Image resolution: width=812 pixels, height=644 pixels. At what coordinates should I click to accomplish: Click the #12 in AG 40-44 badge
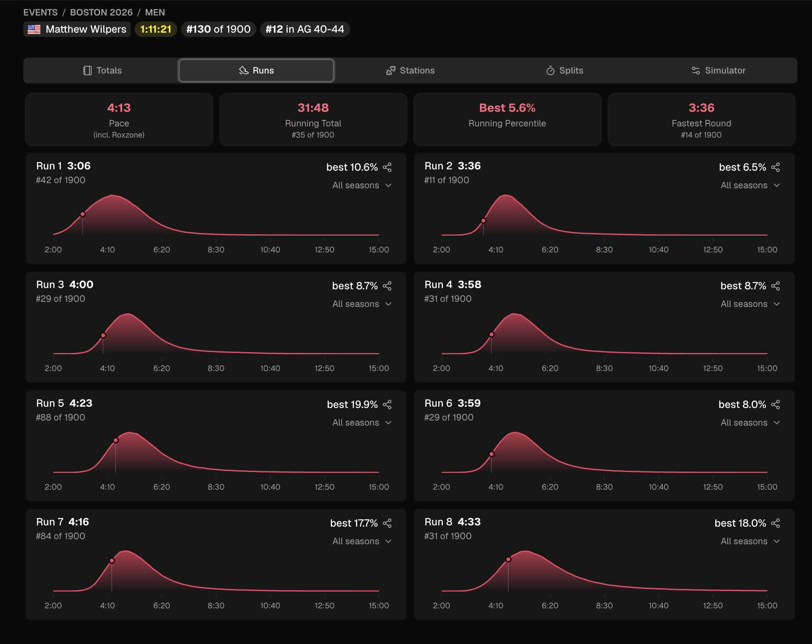click(305, 29)
